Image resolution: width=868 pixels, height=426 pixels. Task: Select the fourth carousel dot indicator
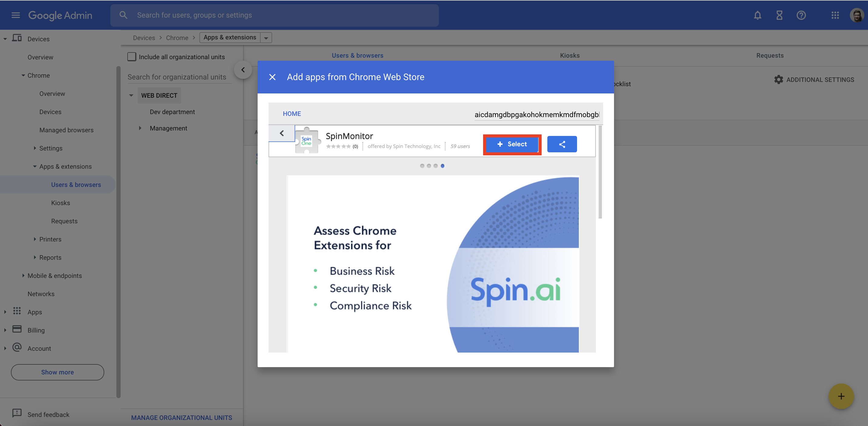442,166
